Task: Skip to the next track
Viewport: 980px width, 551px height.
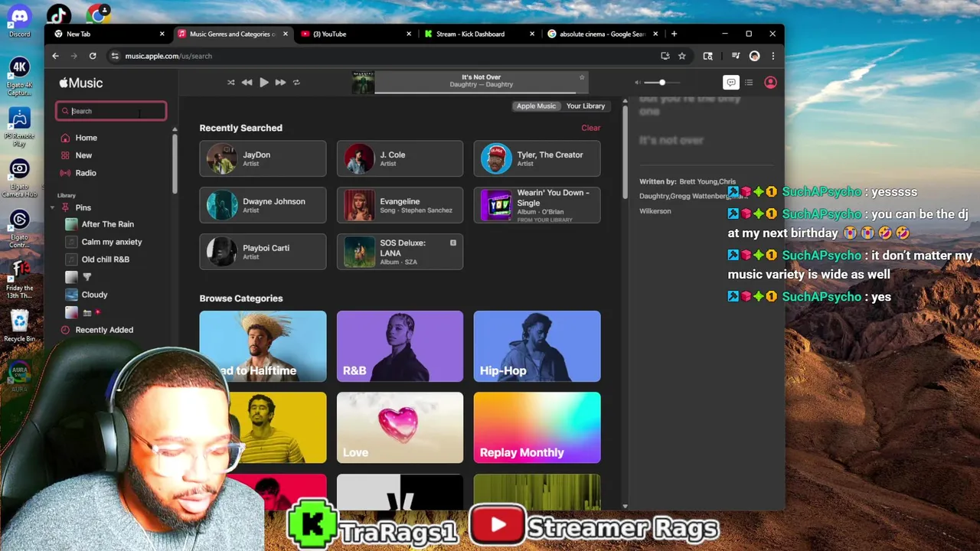Action: click(x=280, y=83)
